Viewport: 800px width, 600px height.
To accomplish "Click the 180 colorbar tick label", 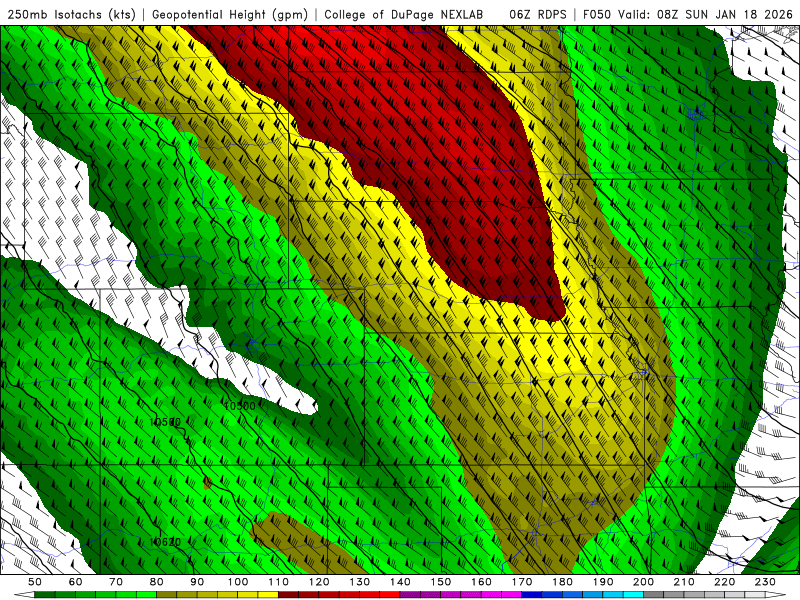I will [562, 582].
